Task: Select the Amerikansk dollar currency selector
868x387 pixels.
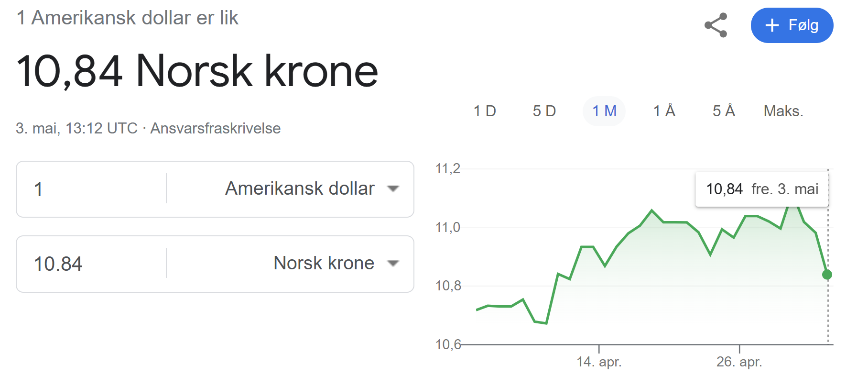Action: click(290, 189)
